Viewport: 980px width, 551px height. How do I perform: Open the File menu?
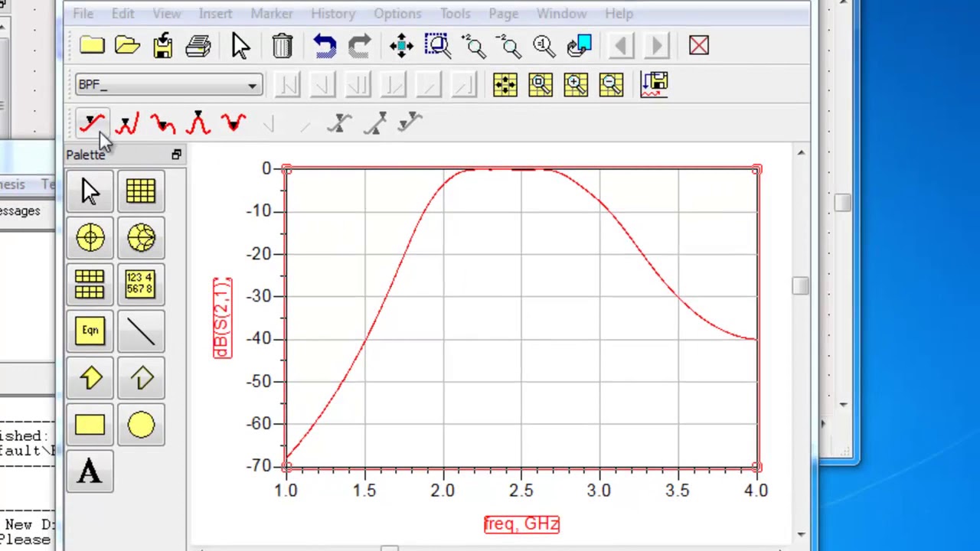(x=83, y=14)
